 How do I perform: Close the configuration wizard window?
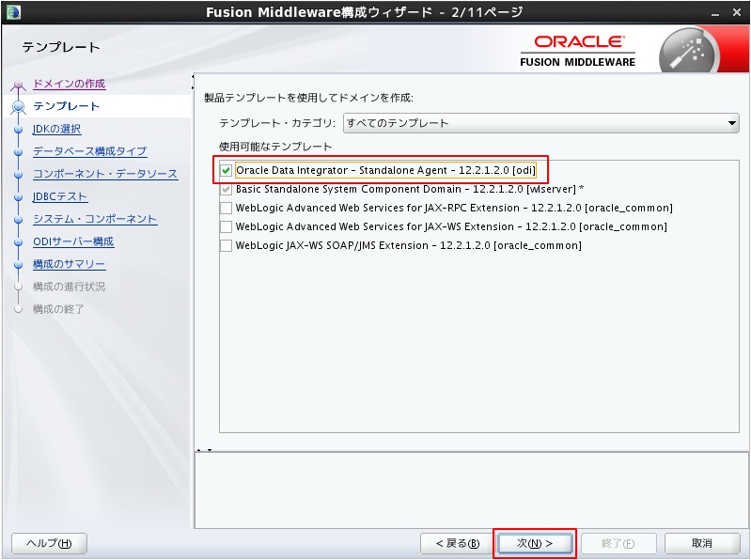[x=737, y=12]
